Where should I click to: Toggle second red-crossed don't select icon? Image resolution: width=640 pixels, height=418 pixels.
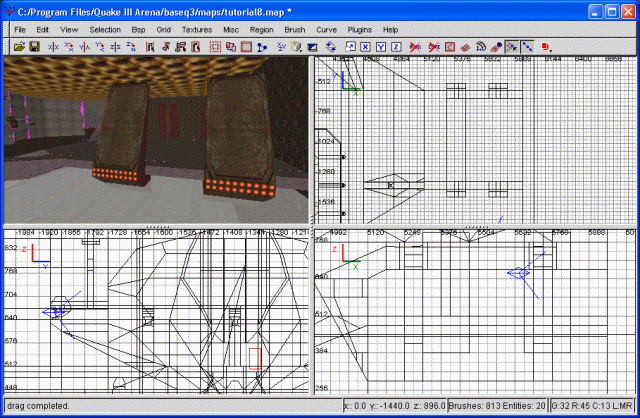[433, 47]
